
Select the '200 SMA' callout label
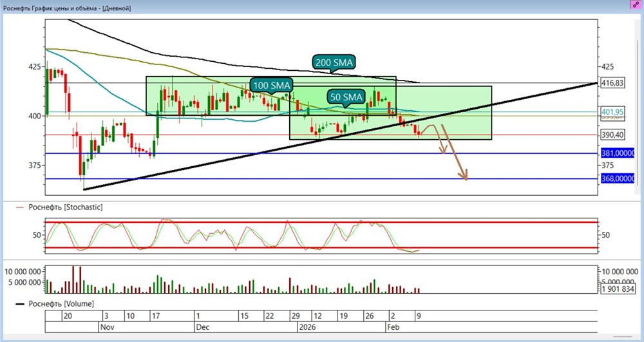[x=334, y=63]
